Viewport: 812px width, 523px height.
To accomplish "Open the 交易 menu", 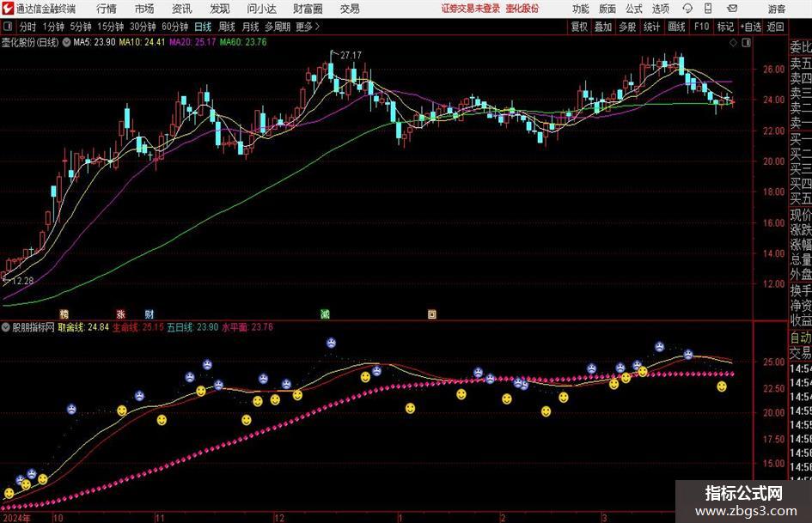I will coord(350,9).
